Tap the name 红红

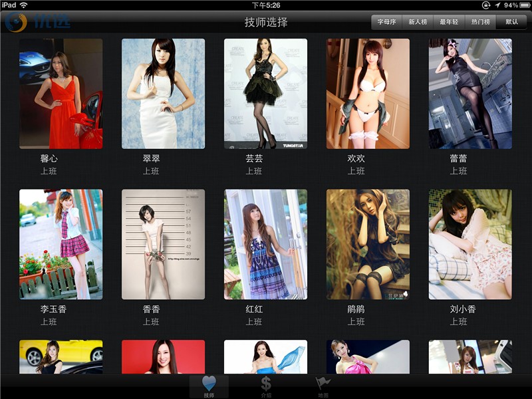(254, 309)
